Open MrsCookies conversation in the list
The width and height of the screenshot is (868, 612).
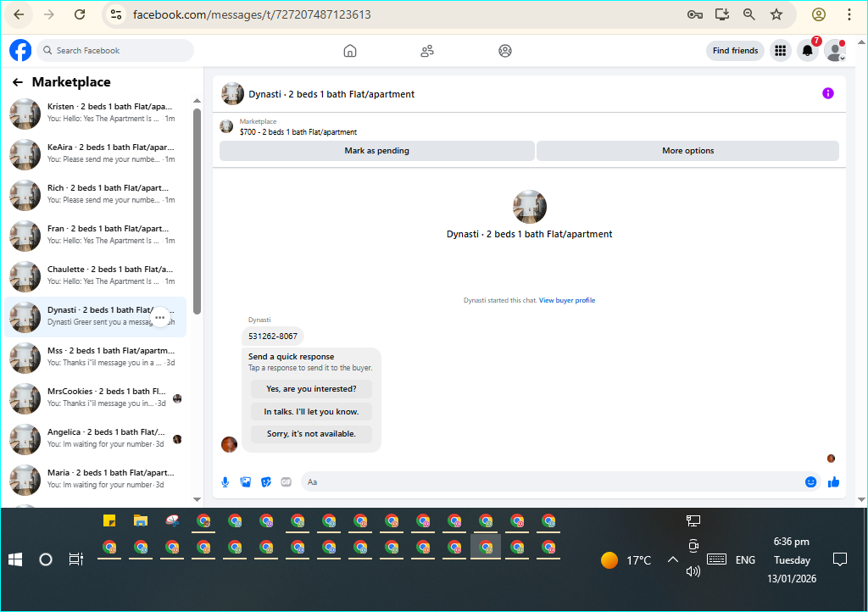coord(95,398)
